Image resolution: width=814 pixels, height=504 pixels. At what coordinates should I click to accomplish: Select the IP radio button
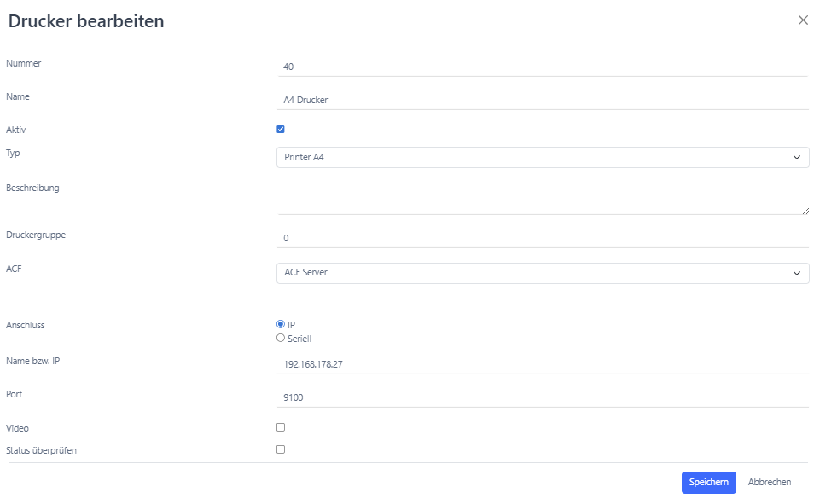[281, 324]
